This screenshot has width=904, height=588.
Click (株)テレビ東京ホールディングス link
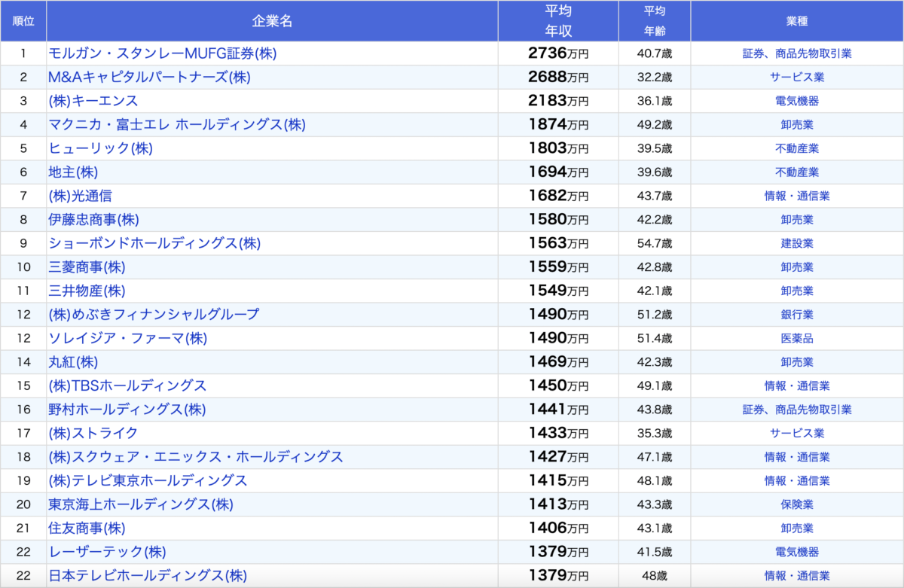click(x=148, y=480)
